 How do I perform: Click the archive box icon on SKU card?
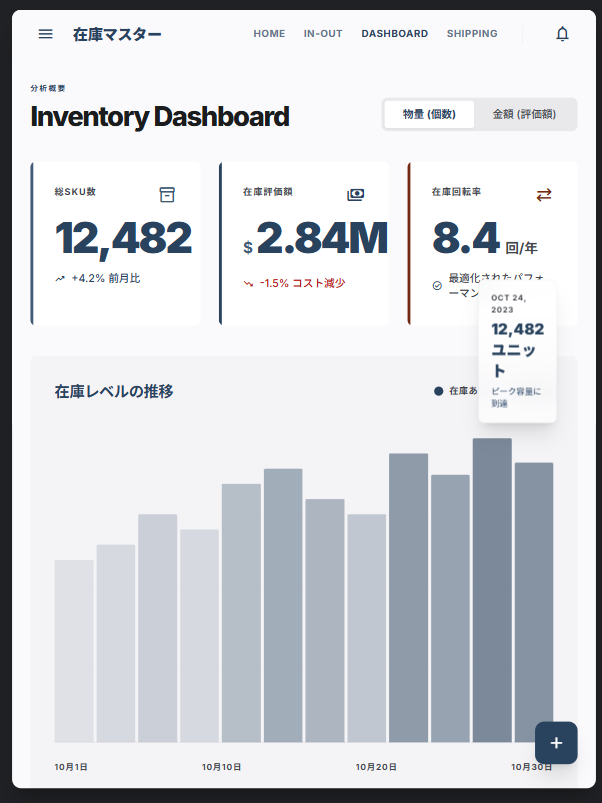[167, 194]
